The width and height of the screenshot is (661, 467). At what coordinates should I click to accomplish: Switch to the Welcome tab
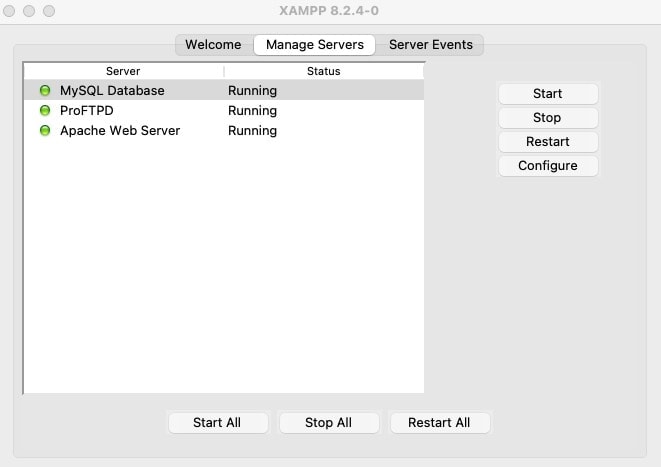[213, 45]
